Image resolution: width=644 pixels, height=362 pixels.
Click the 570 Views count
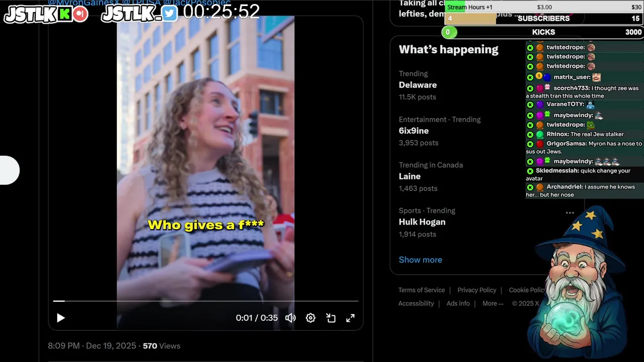pos(162,346)
